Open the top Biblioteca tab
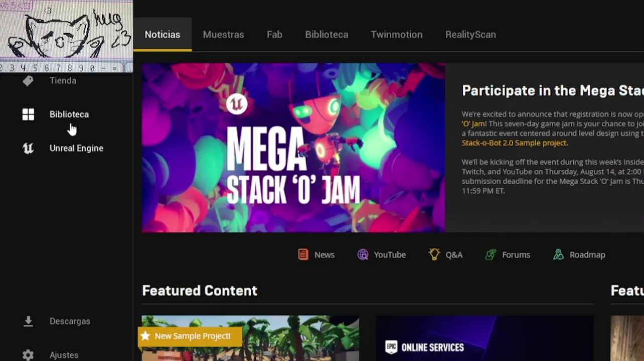The image size is (644, 361). pyautogui.click(x=327, y=35)
